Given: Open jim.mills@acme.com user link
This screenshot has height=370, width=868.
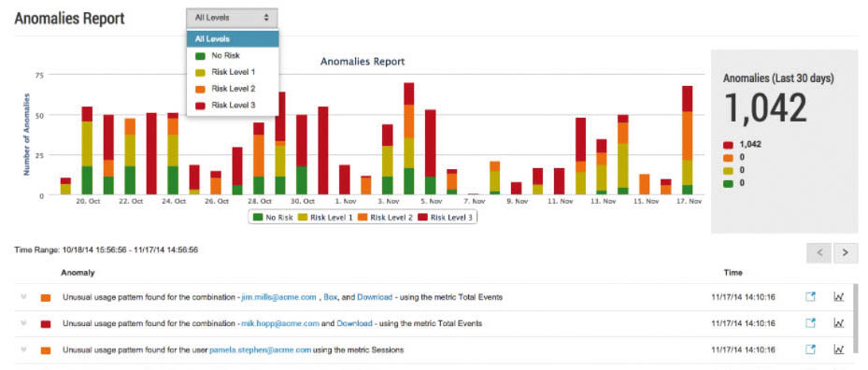Looking at the screenshot, I should click(278, 297).
